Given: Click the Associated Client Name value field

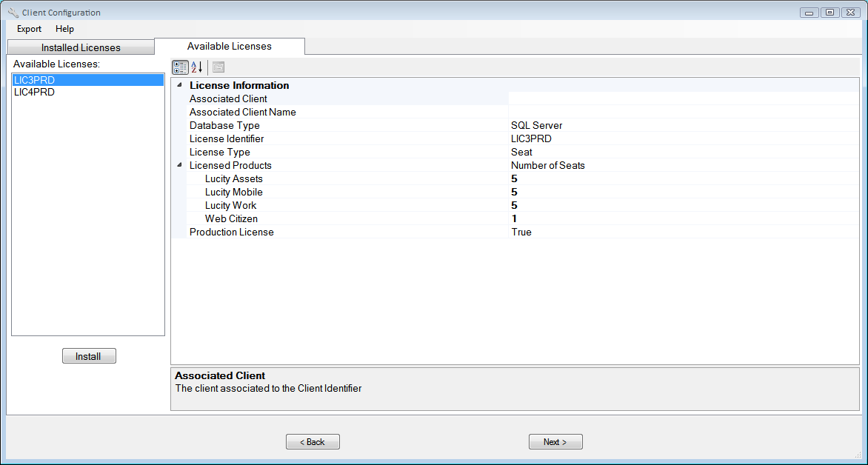Looking at the screenshot, I should pyautogui.click(x=681, y=112).
